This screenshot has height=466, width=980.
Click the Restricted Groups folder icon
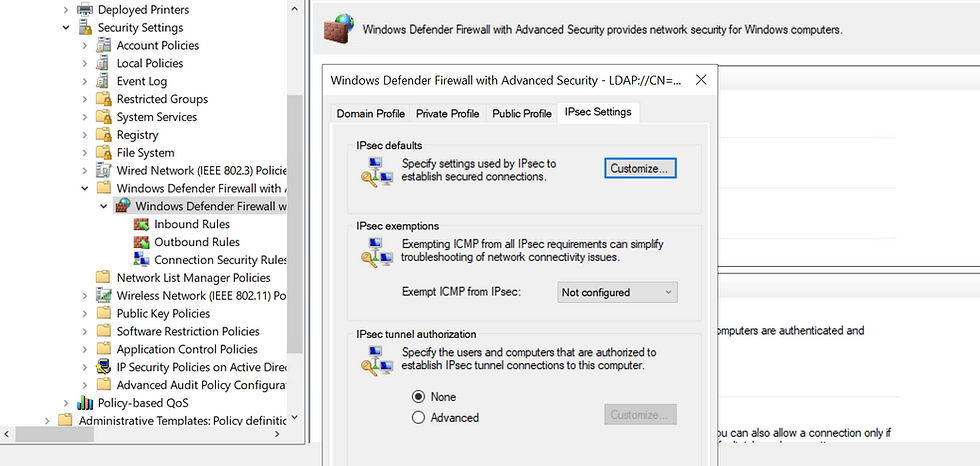pos(103,99)
